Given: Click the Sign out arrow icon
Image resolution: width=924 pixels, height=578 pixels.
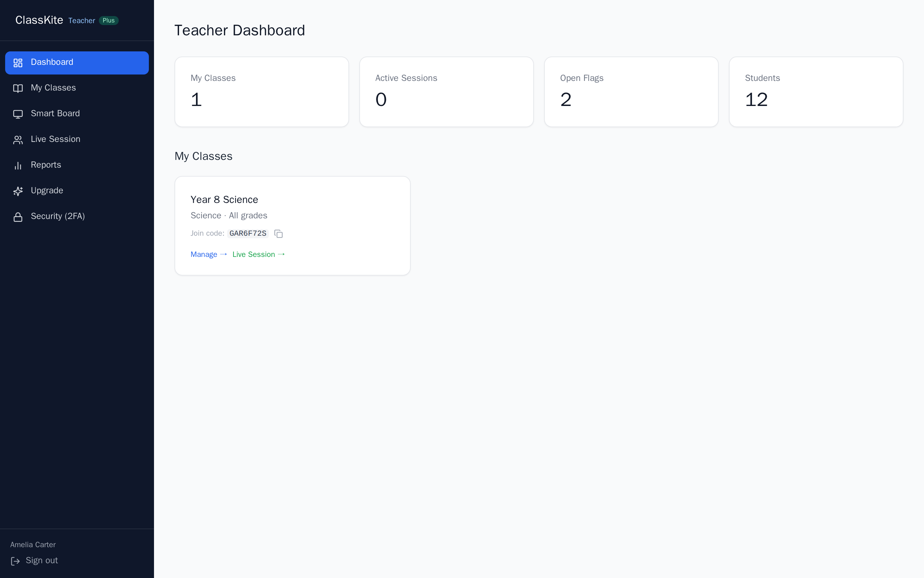Looking at the screenshot, I should tap(15, 561).
